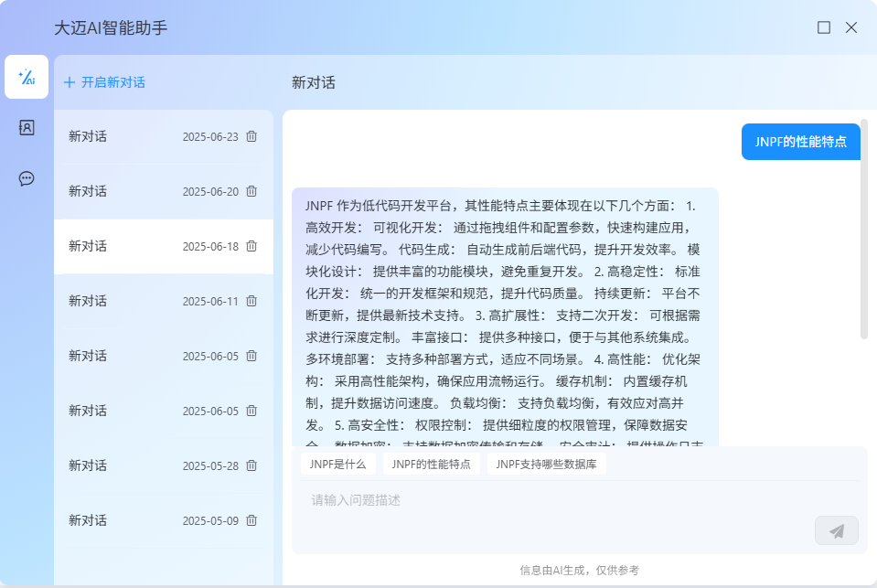
Task: Click the blue JNPF的性能特点 message bubble
Action: tap(800, 142)
